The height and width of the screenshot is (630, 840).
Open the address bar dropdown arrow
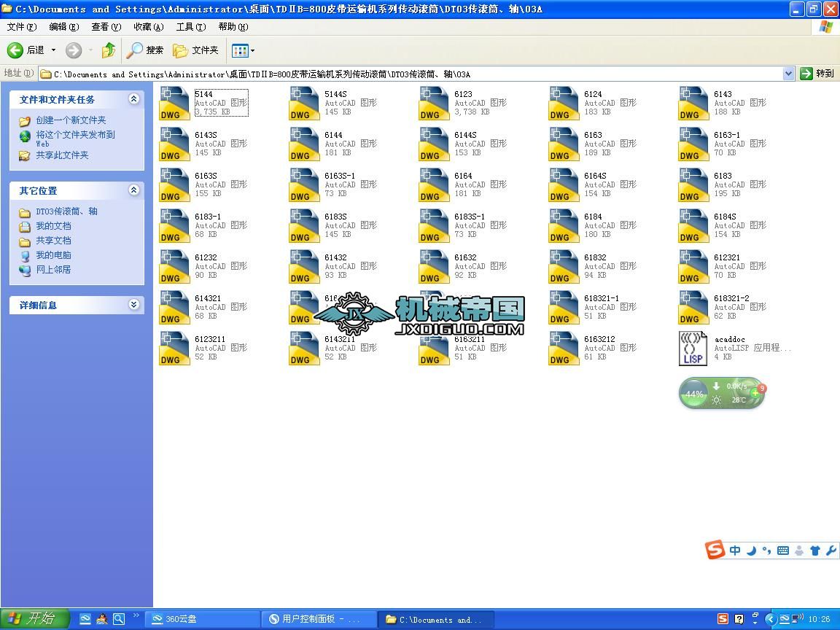click(789, 73)
